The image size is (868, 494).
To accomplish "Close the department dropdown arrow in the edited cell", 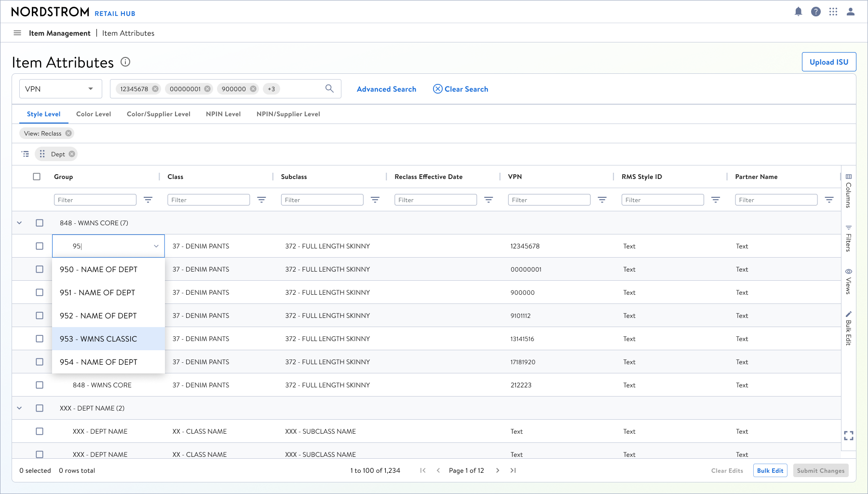I will 156,246.
